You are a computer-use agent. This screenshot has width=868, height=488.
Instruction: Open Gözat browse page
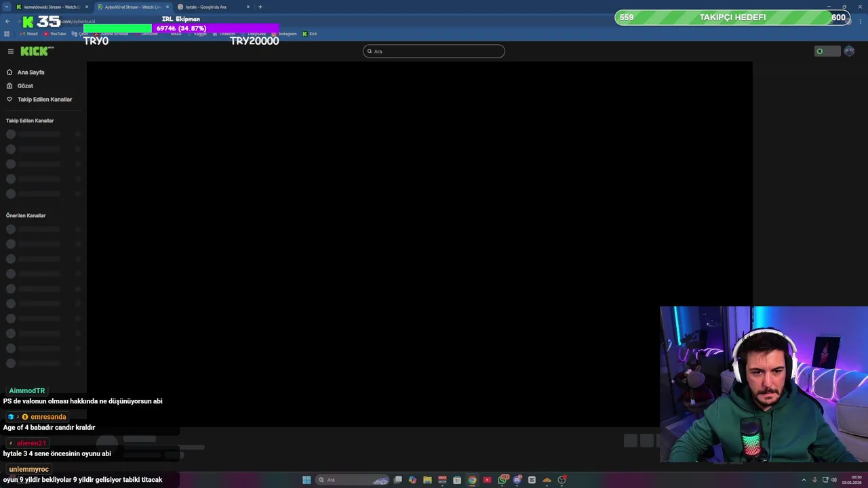coord(20,86)
